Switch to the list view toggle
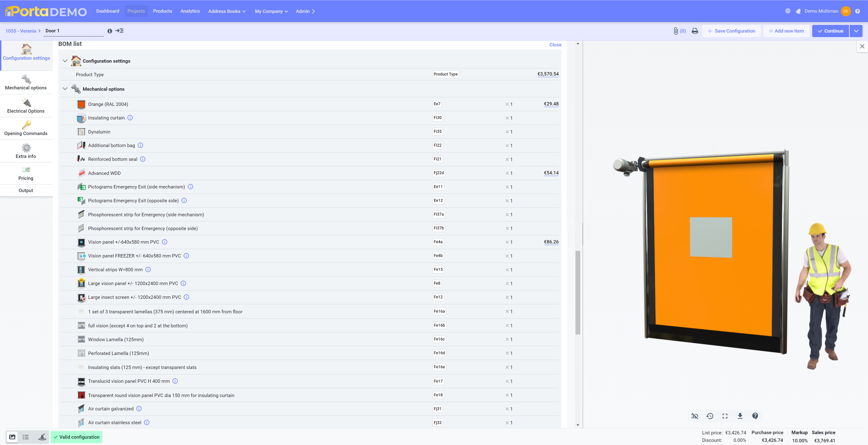Viewport: 868px width, 445px height. coord(26,437)
